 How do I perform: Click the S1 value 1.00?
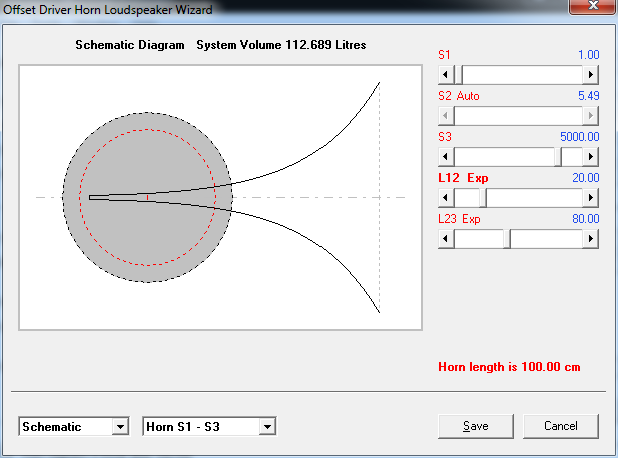point(588,55)
